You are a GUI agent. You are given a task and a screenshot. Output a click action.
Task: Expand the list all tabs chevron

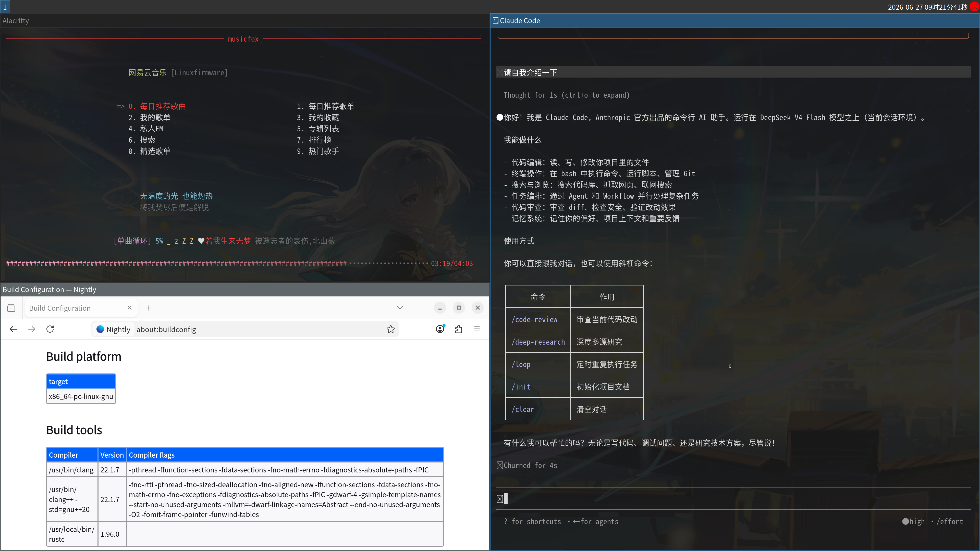pyautogui.click(x=400, y=308)
